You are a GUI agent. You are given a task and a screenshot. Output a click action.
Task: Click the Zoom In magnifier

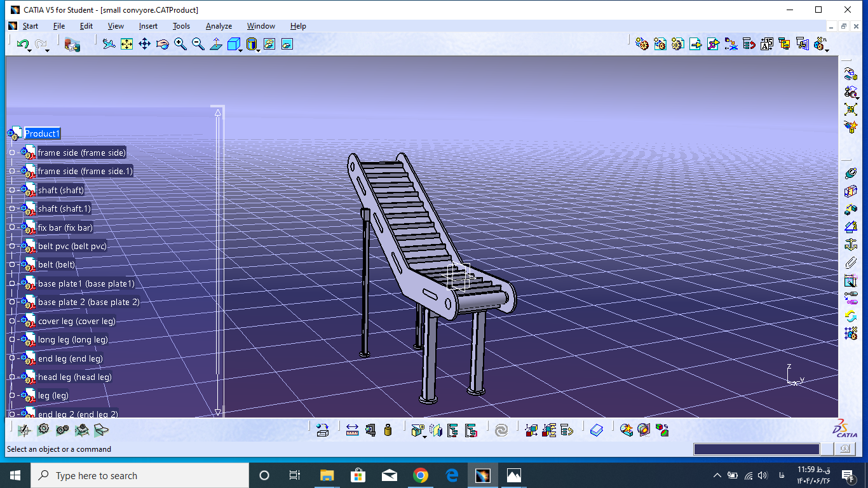(x=180, y=44)
